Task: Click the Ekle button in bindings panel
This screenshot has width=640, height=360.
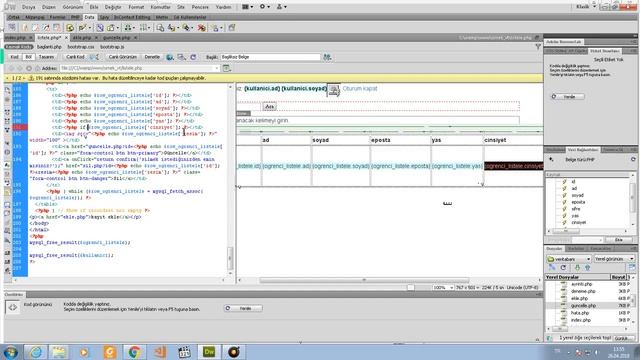Action: [619, 240]
